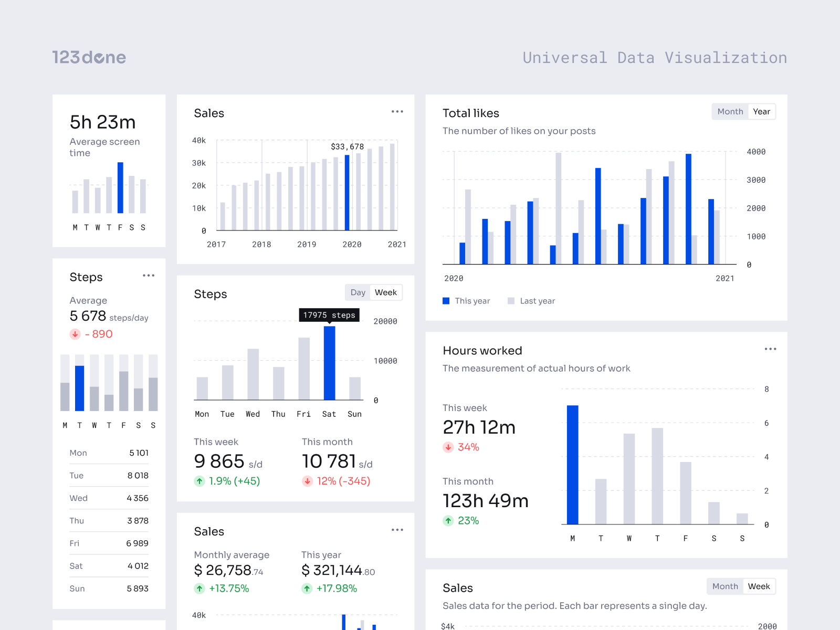Open the Sales chart options menu
This screenshot has width=840, height=630.
tap(397, 111)
